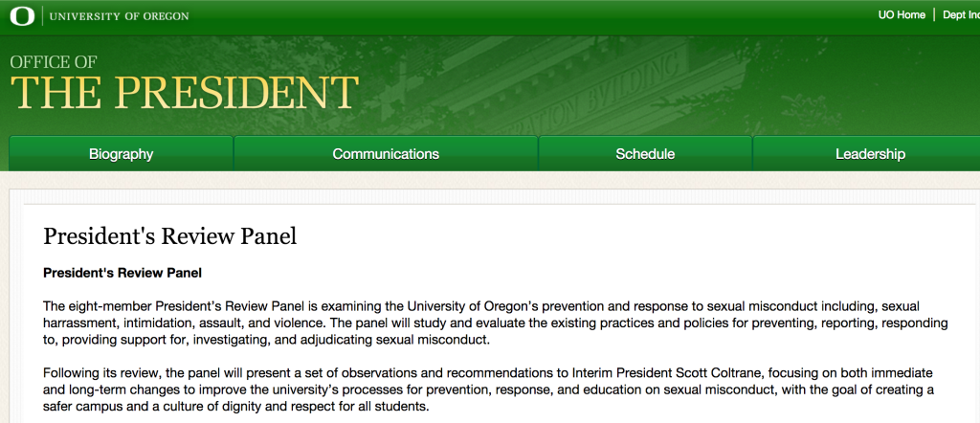Click the large President's Review Panel page title
The width and height of the screenshot is (980, 423).
click(170, 236)
